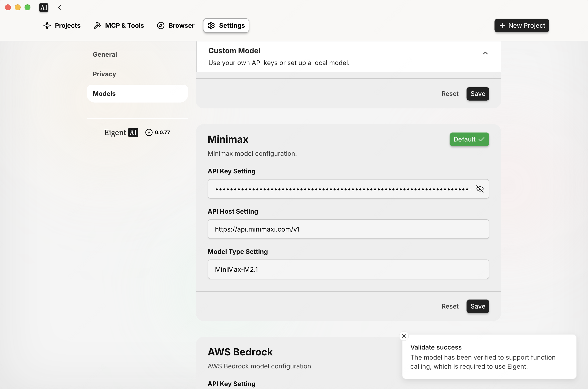Click the API Host Setting field
The width and height of the screenshot is (588, 389).
(x=348, y=229)
